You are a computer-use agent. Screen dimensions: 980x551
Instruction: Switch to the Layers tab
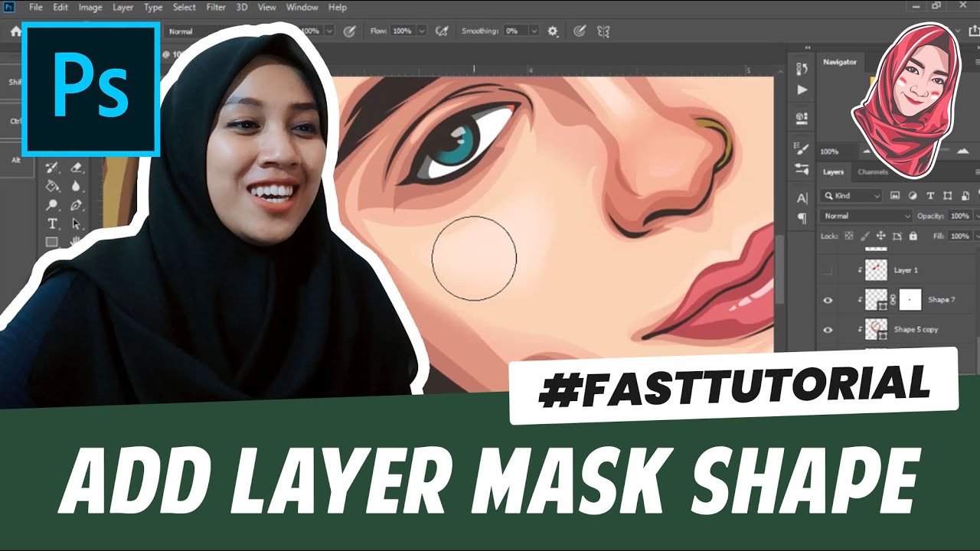pos(833,172)
